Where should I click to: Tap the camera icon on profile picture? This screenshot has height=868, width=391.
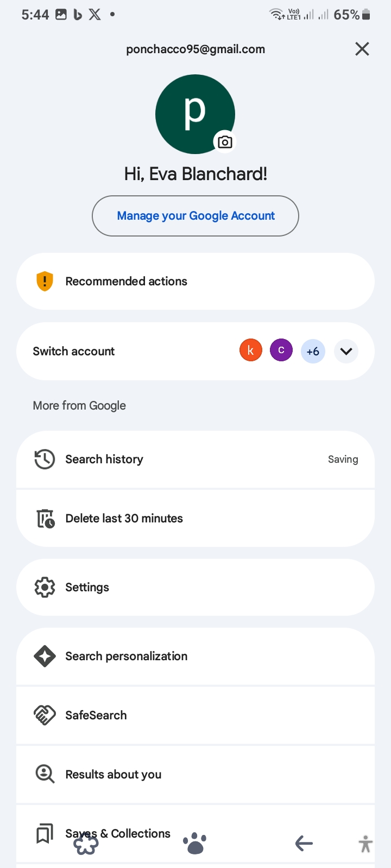coord(225,142)
